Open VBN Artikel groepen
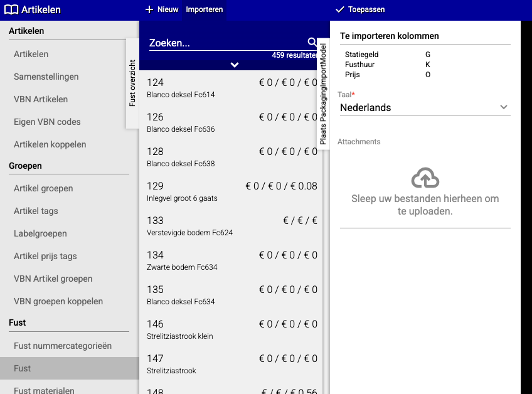Image resolution: width=532 pixels, height=394 pixels. (x=53, y=279)
